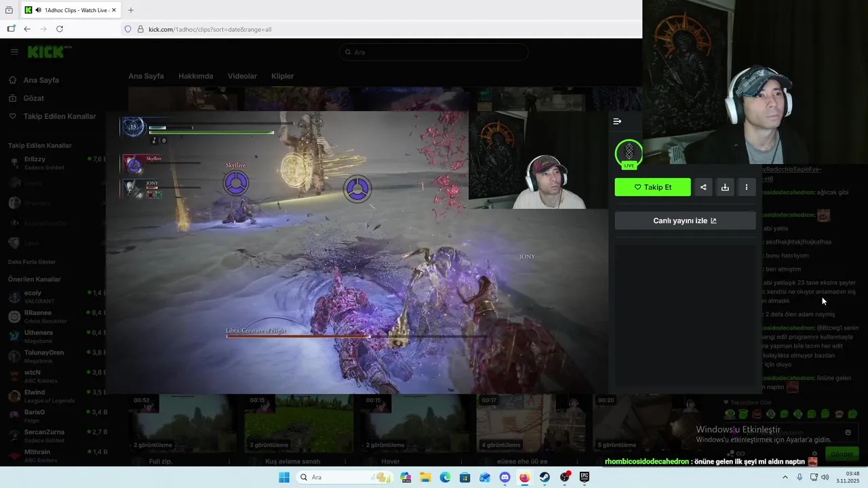Viewport: 868px width, 488px height.
Task: Open Steam from the taskbar
Action: click(x=545, y=477)
